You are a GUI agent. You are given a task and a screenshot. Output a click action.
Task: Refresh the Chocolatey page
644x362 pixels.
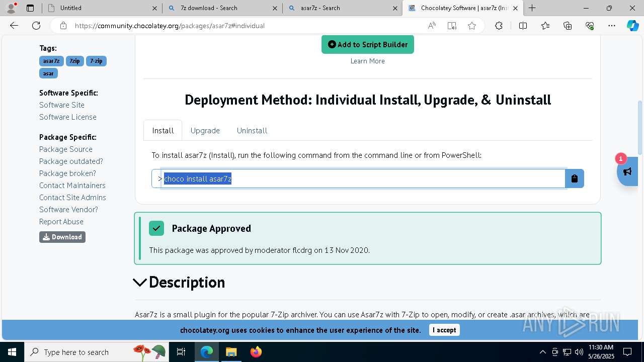coord(36,26)
